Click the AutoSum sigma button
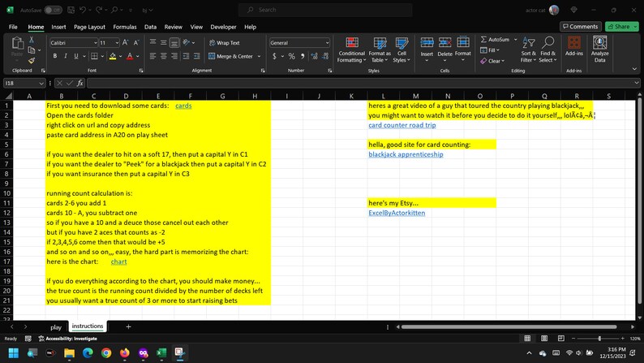 tap(495, 40)
